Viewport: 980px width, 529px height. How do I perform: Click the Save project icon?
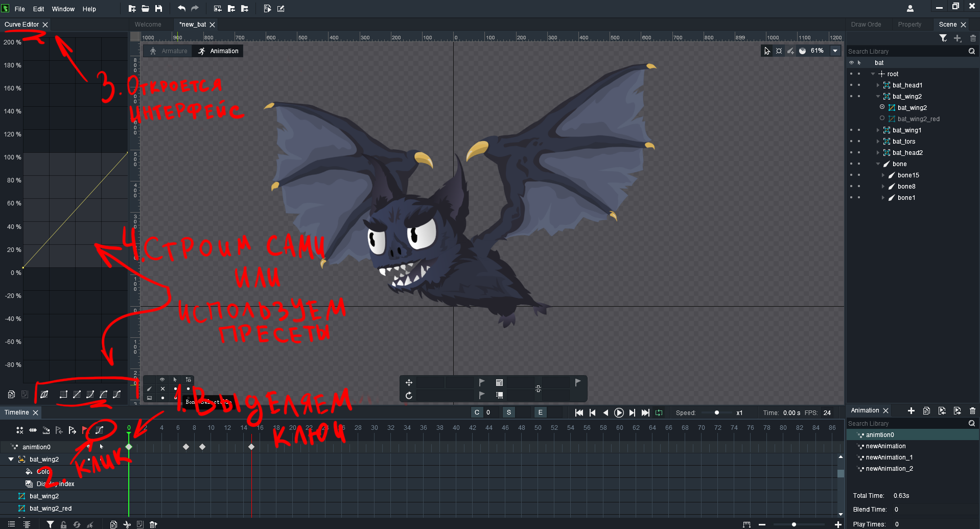(x=158, y=8)
